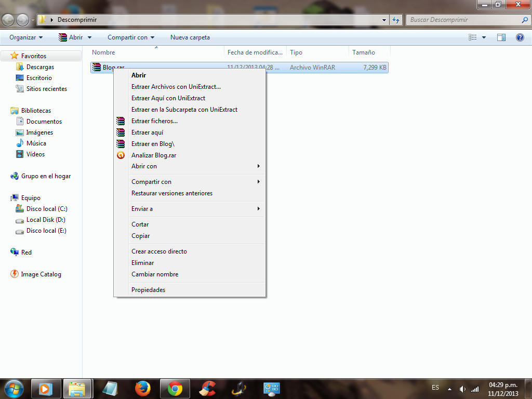The height and width of the screenshot is (399, 532).
Task: Expand the view options dropdown arrow
Action: coord(484,37)
